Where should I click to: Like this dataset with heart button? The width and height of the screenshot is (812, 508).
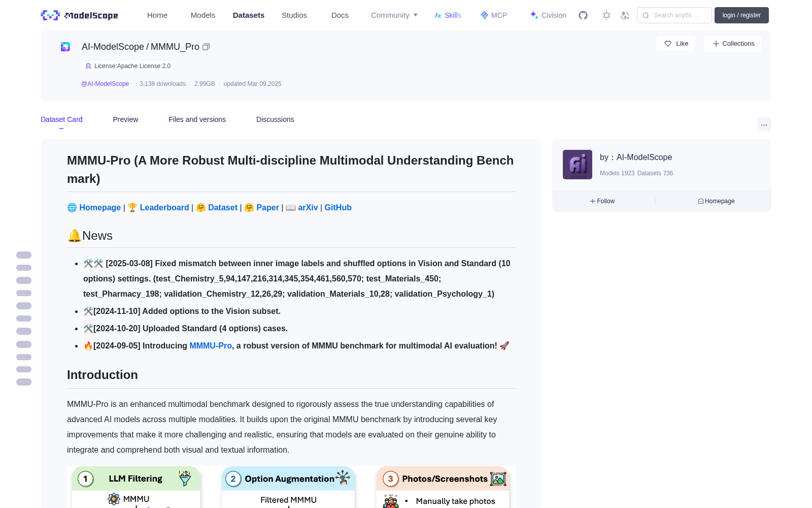pos(676,44)
